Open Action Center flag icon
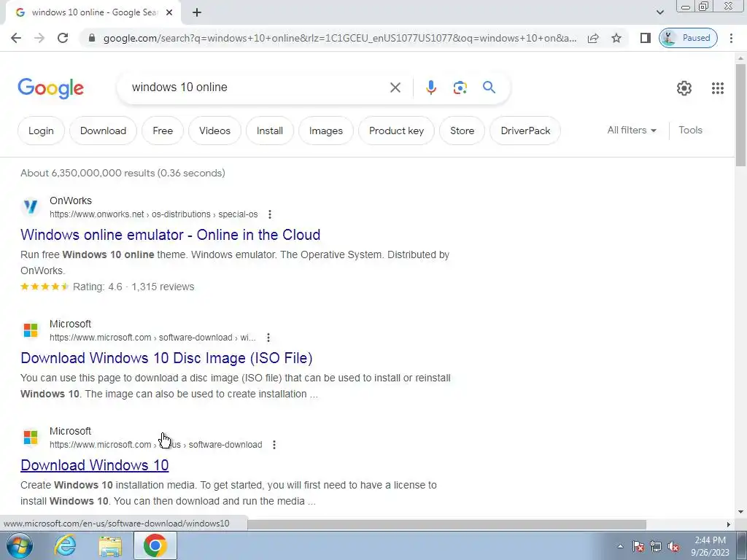The width and height of the screenshot is (747, 560). 638,546
